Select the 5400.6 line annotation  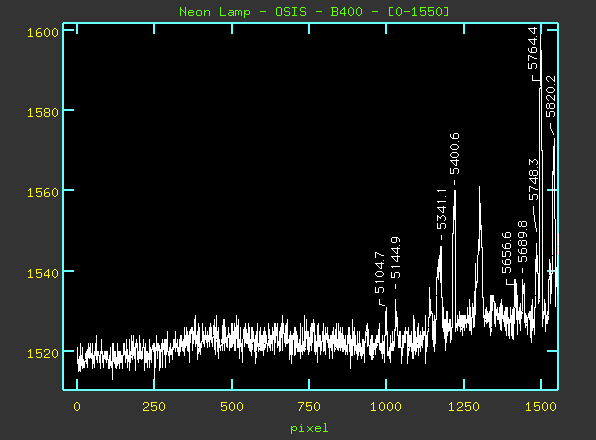[454, 154]
